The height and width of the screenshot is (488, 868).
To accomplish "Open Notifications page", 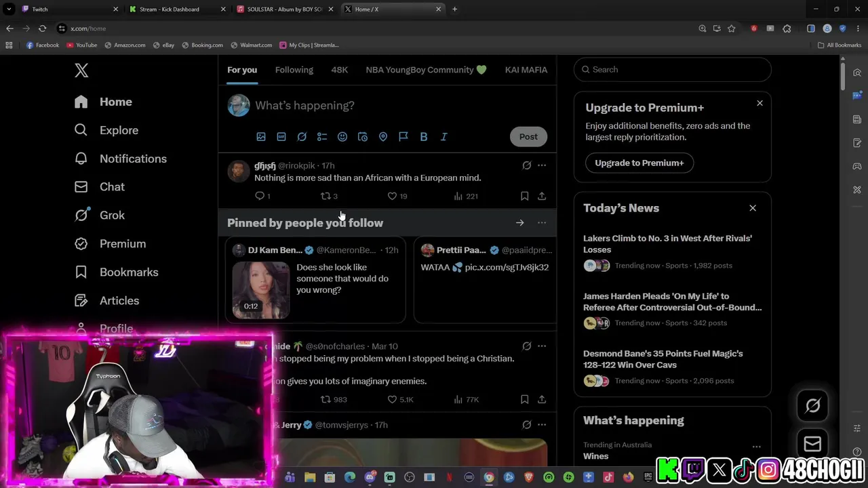I will coord(121,159).
